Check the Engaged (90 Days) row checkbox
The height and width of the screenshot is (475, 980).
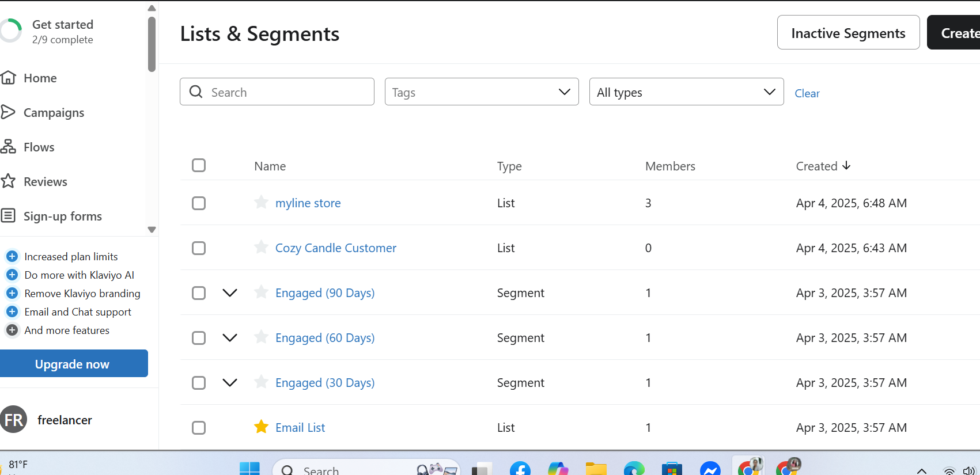pos(199,293)
